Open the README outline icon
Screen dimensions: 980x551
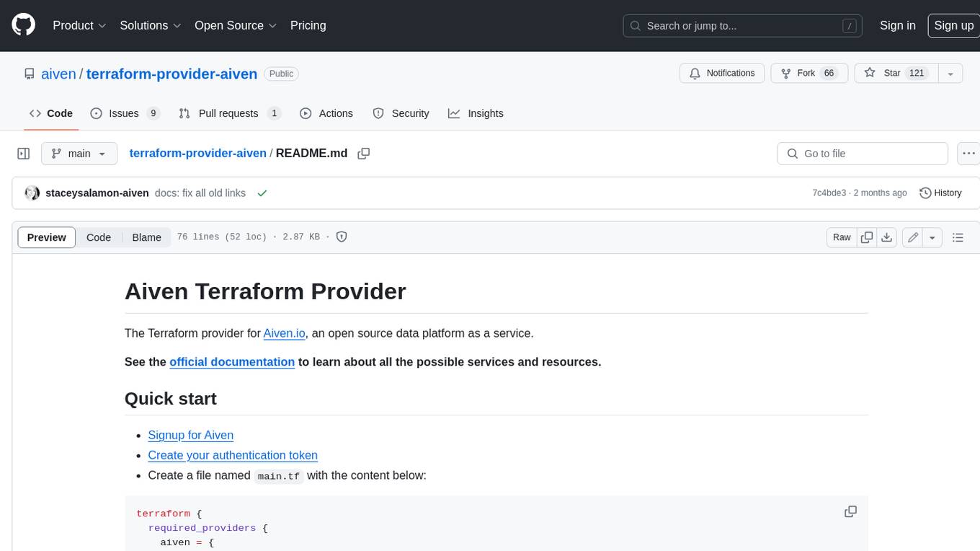(x=958, y=237)
